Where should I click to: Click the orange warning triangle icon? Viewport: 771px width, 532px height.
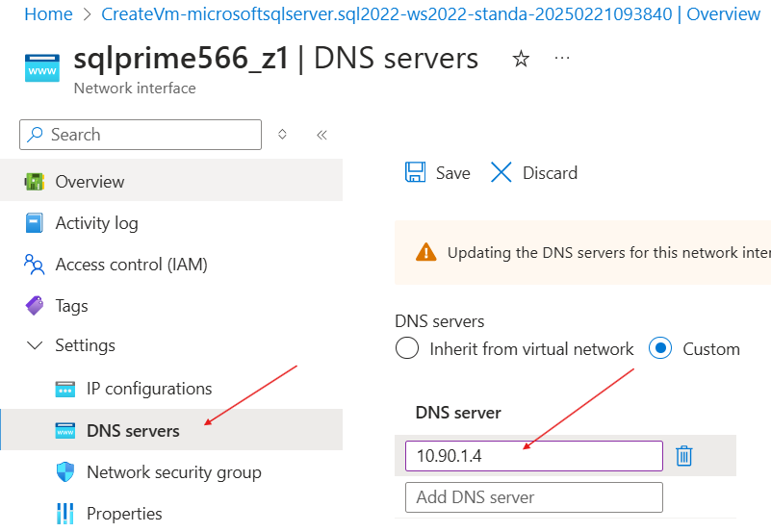point(425,252)
